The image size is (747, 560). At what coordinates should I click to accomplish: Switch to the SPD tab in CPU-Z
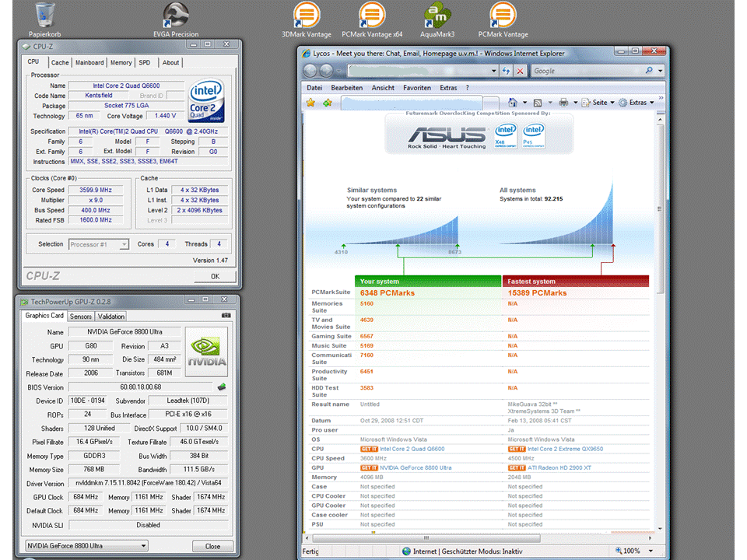tap(145, 62)
